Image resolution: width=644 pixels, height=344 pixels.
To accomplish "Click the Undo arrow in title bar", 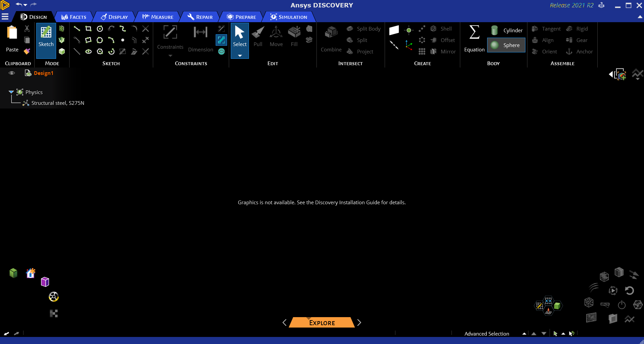I will [19, 5].
